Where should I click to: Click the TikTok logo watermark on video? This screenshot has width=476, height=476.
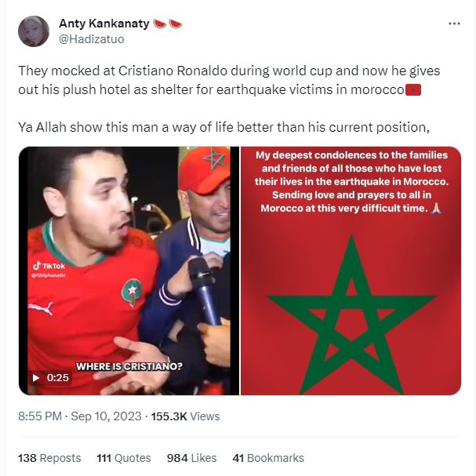click(x=49, y=266)
